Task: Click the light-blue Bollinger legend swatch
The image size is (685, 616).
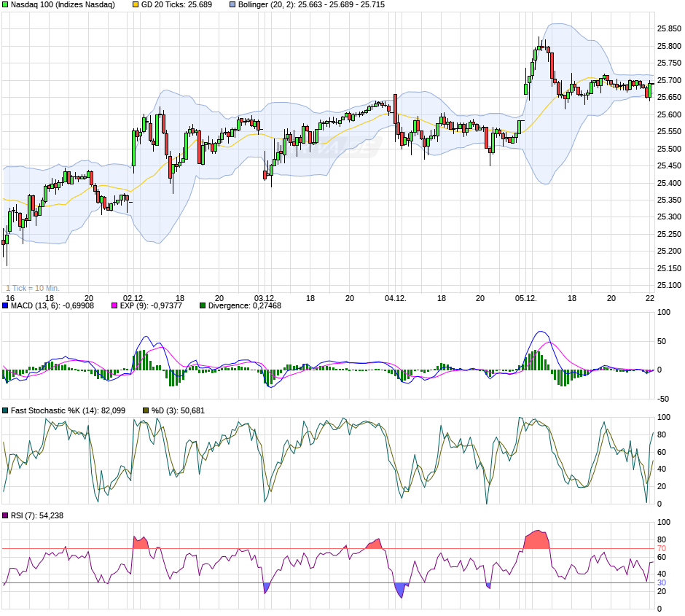Action: pos(232,5)
